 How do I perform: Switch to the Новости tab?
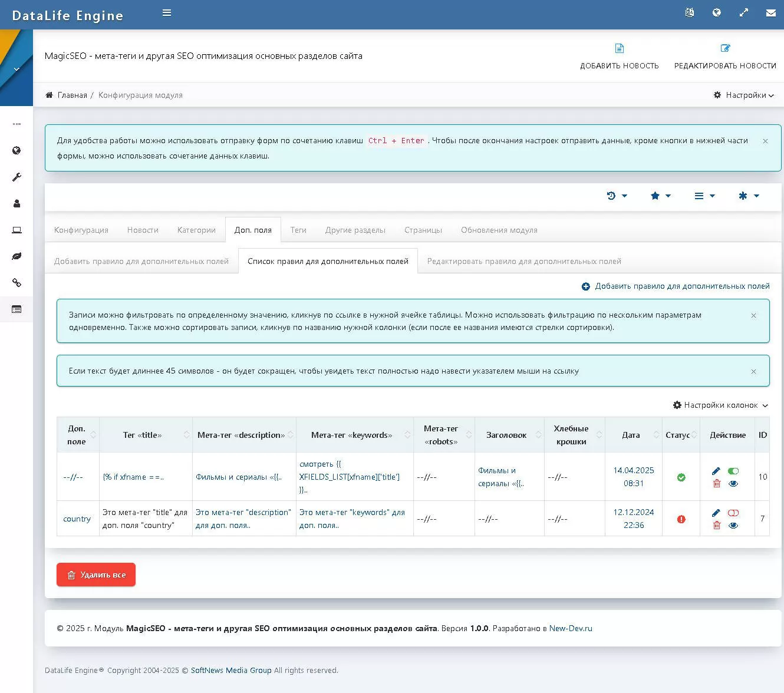coord(143,230)
